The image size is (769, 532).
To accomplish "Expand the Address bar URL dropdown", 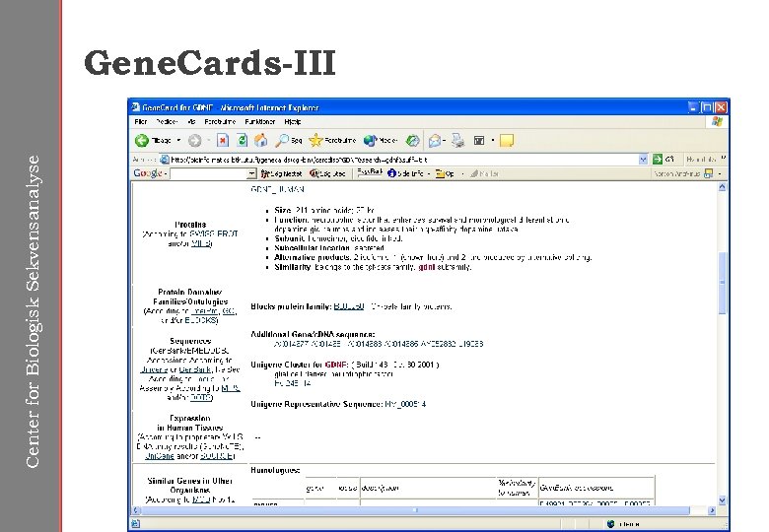I will 643,160.
